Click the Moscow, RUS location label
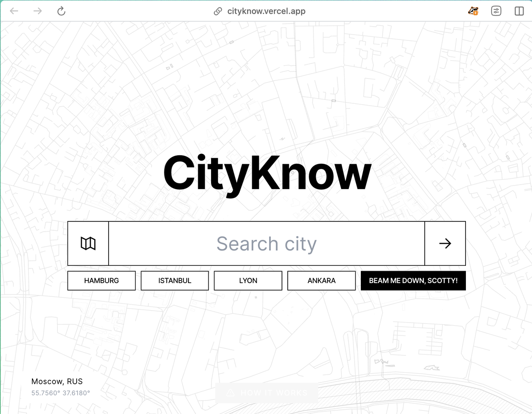Screen dimensions: 532x414 click(57, 381)
